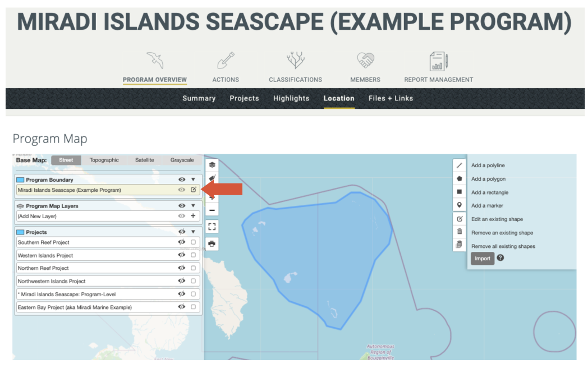The width and height of the screenshot is (588, 368).
Task: Select the Add a polygon tool
Action: pyautogui.click(x=460, y=178)
